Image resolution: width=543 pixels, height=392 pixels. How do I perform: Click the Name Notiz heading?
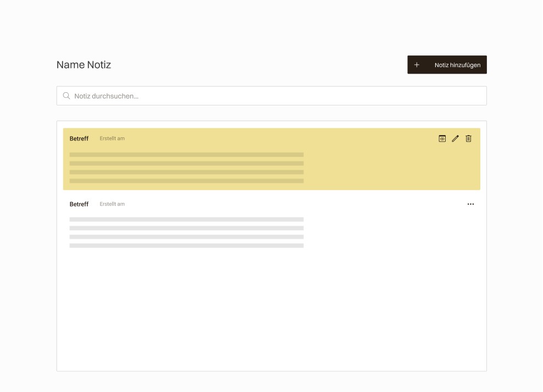coord(84,65)
